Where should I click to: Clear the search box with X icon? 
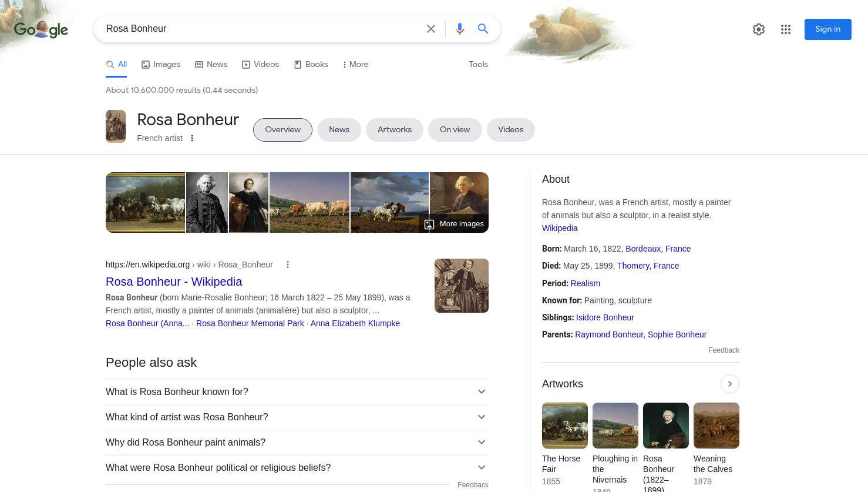pyautogui.click(x=431, y=29)
